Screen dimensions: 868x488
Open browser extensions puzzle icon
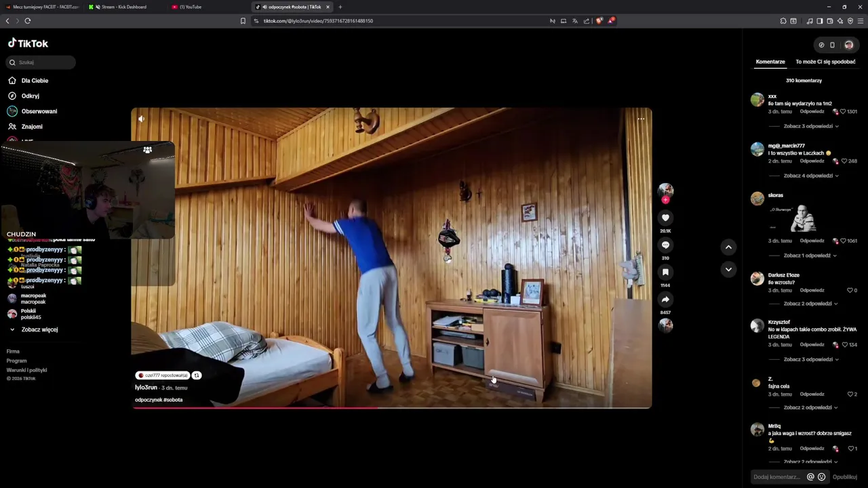point(783,21)
